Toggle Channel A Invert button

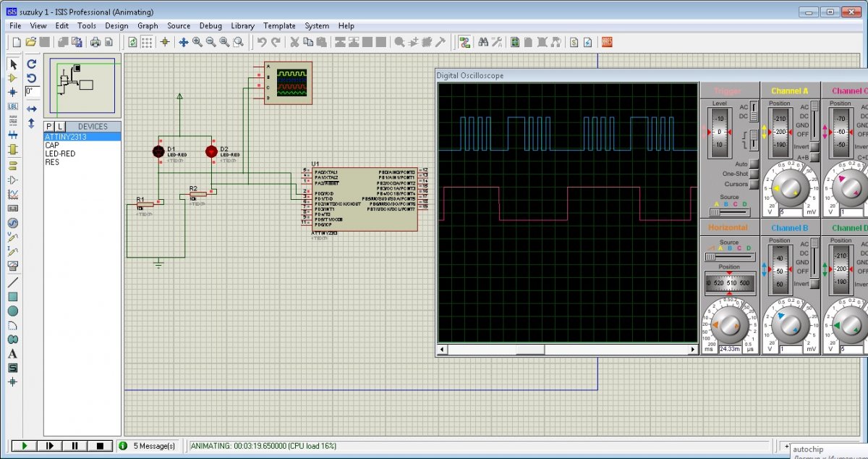point(814,147)
